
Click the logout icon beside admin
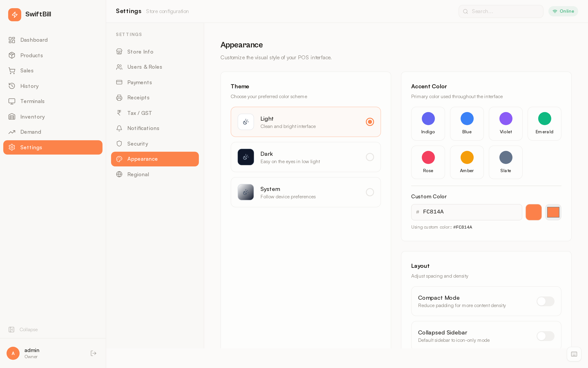(94, 353)
